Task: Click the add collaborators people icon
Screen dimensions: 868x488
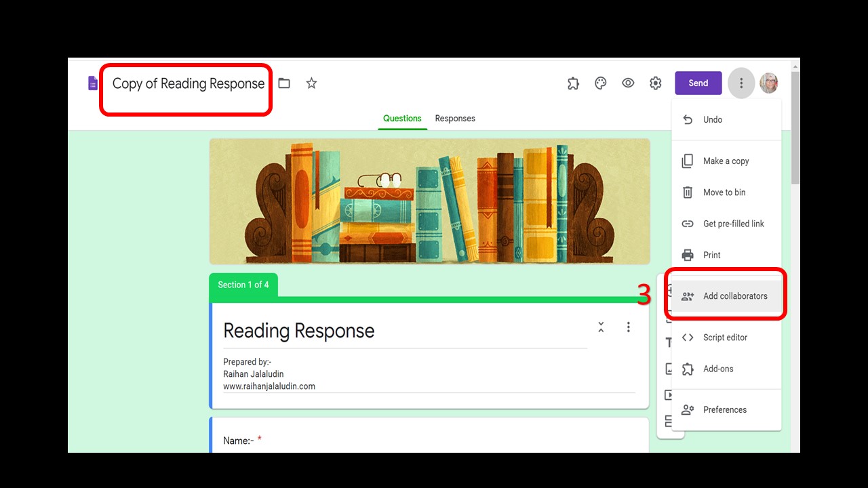Action: [x=688, y=296]
